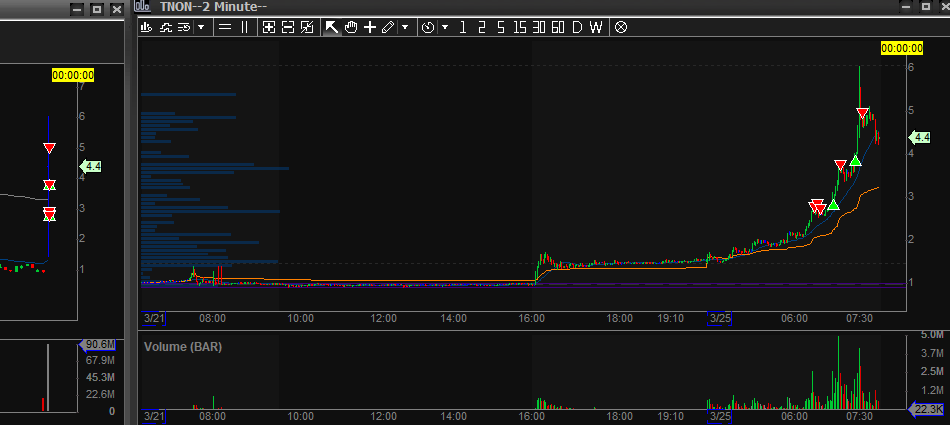Click green buy marker near price 4 in TNON chart

(855, 161)
